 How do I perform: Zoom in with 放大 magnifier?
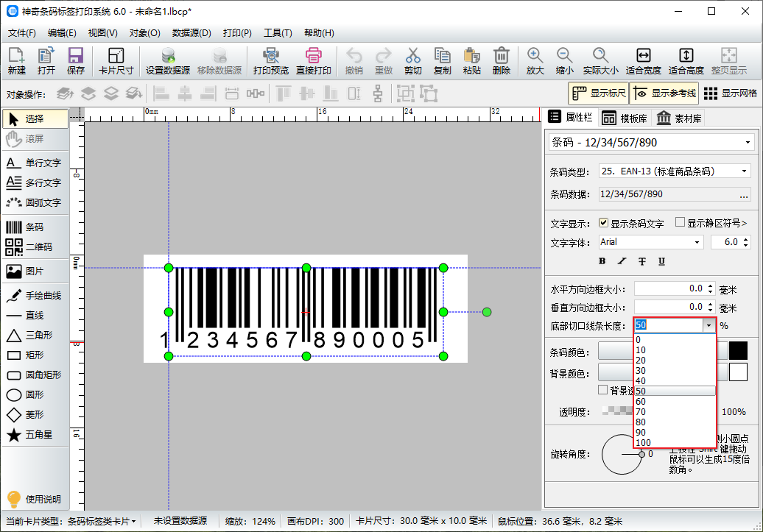535,61
